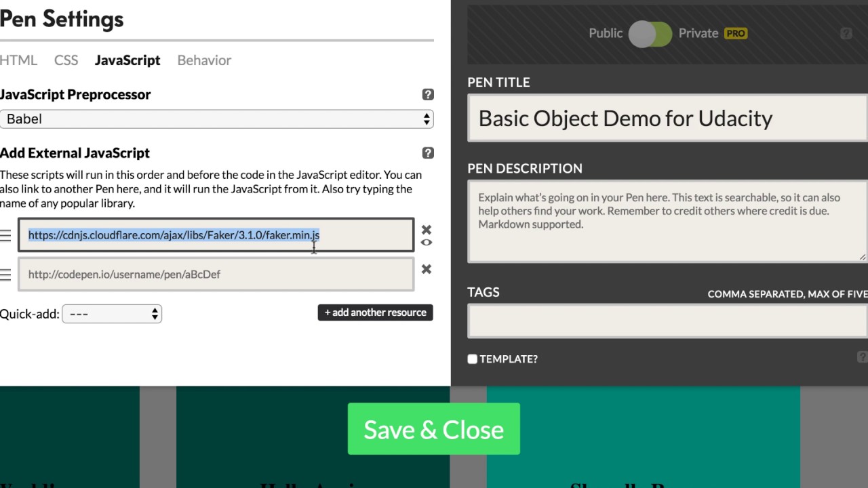
Task: Click drag handle of second resource row
Action: [5, 274]
